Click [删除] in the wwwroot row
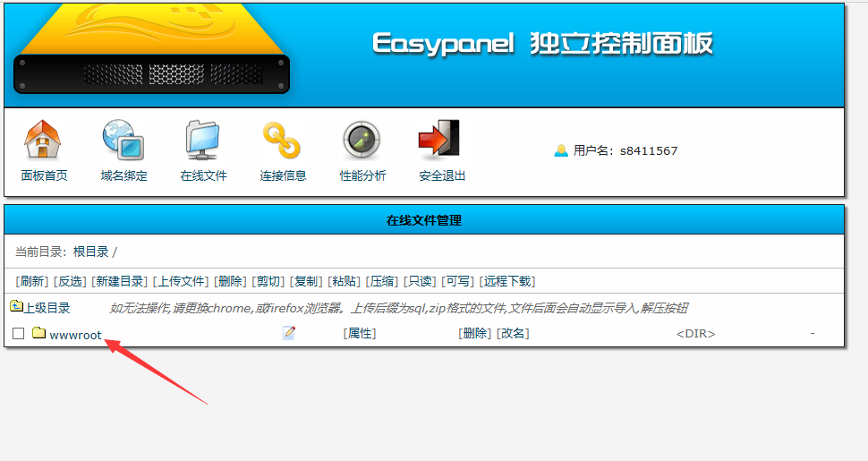 475,334
